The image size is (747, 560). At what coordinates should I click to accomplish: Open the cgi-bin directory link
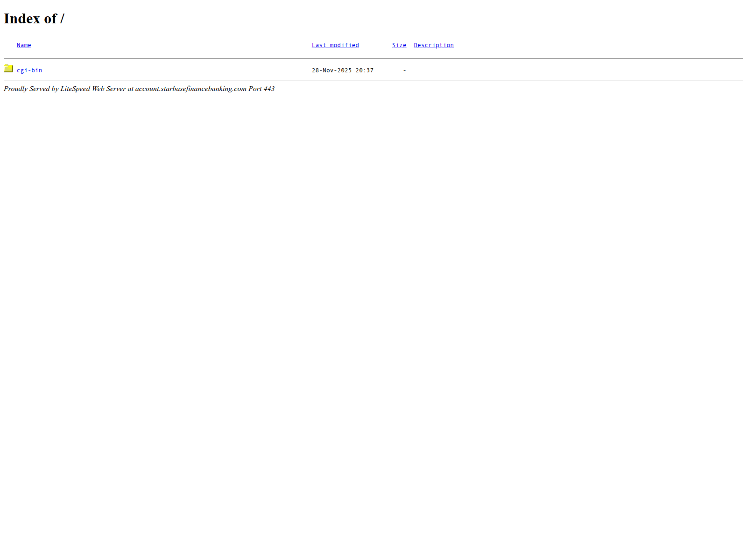(29, 70)
